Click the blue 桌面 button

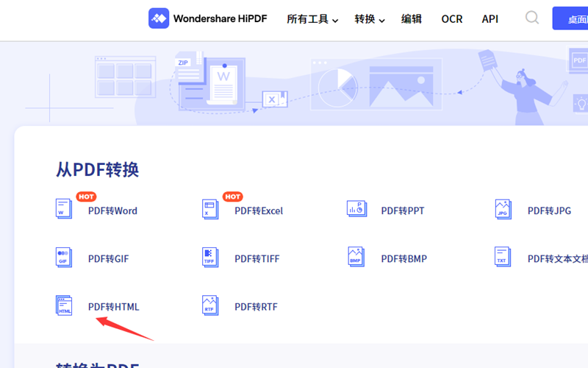(x=571, y=19)
